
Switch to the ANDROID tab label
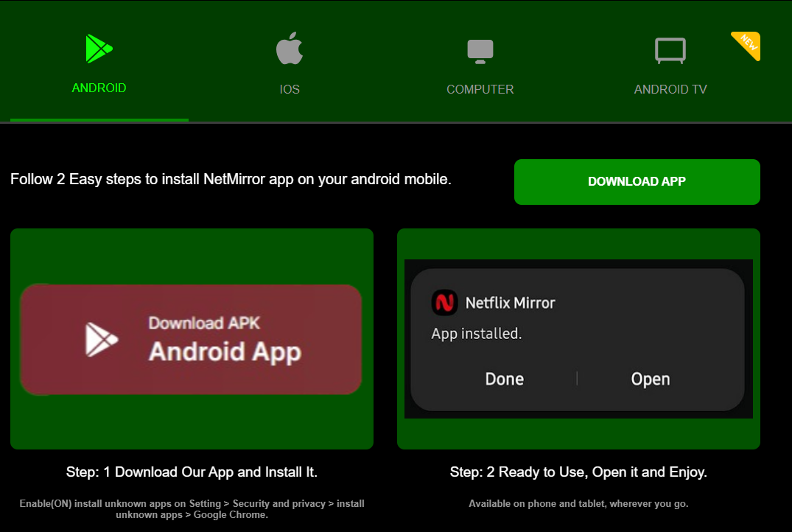point(99,88)
